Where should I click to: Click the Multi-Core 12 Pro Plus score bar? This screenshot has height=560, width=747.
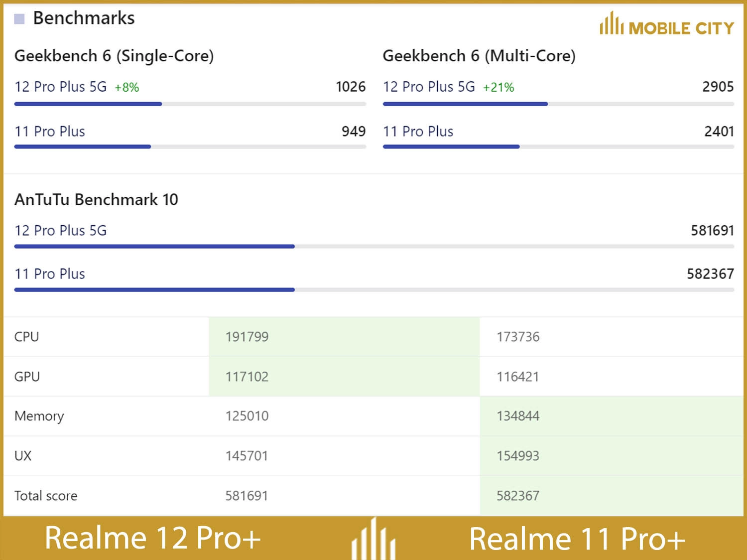[x=558, y=104]
